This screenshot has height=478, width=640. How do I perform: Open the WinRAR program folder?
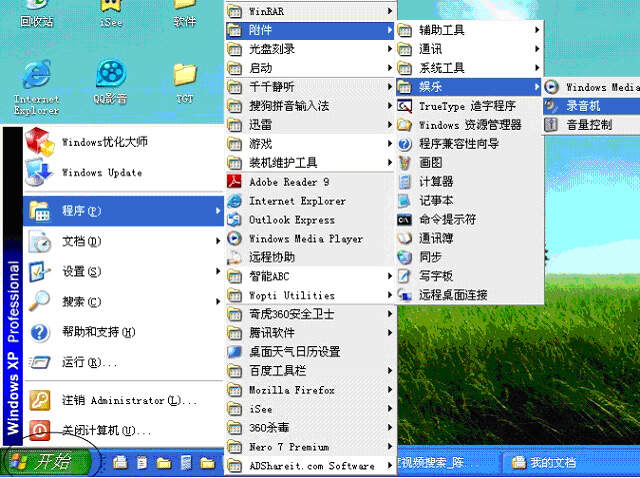(310, 11)
